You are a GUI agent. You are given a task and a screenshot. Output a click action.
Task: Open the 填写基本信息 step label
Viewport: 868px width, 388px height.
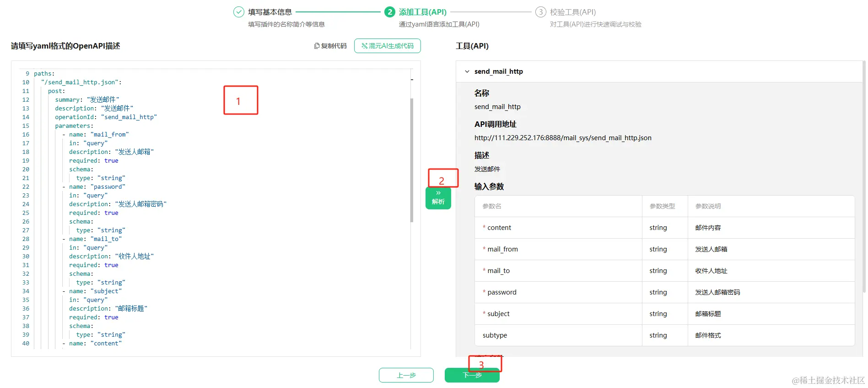[x=270, y=12]
